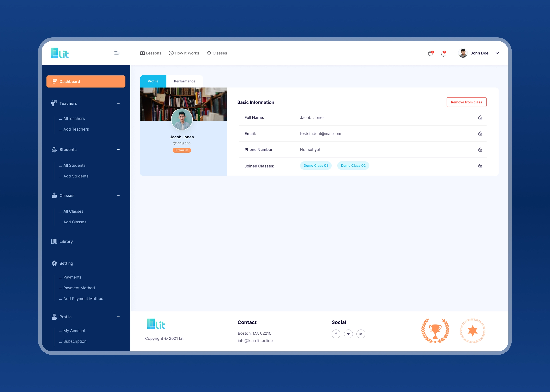Open My Account in the sidebar

coord(74,331)
